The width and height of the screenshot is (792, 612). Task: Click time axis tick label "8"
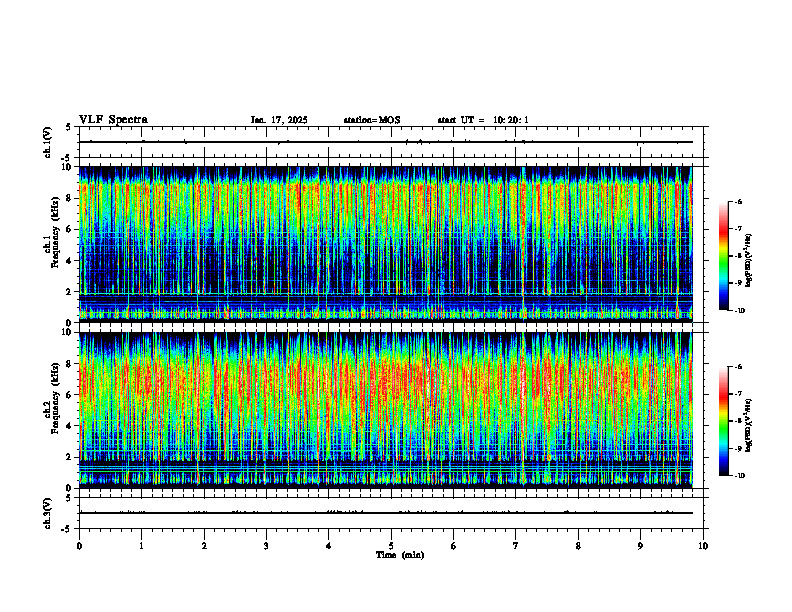pos(578,546)
